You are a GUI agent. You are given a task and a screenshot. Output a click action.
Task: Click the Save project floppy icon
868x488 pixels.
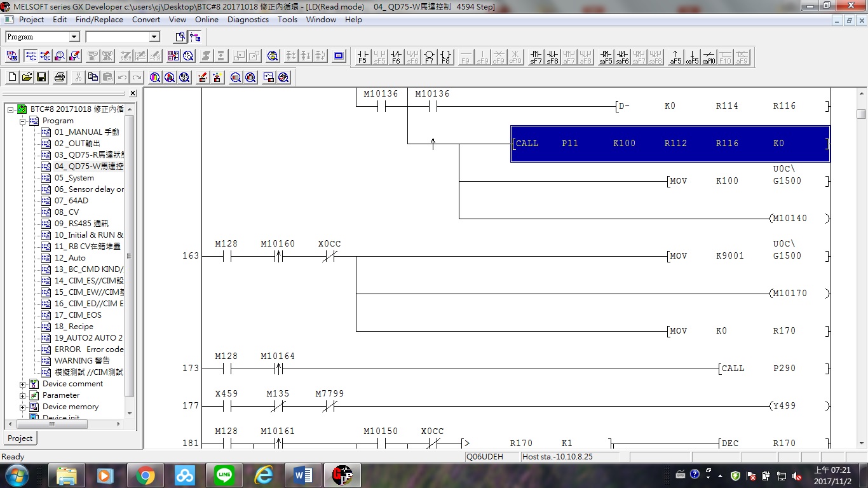click(x=41, y=78)
